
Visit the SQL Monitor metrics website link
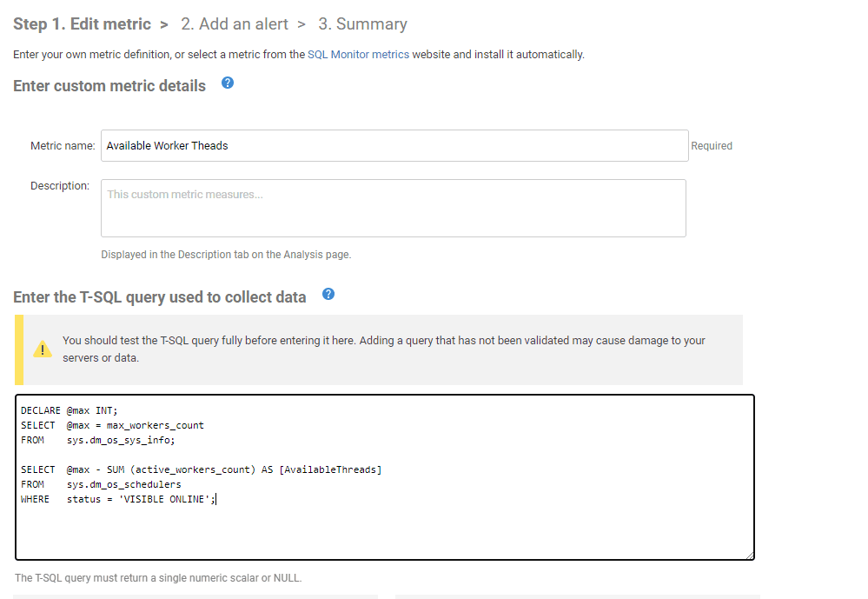tap(358, 54)
